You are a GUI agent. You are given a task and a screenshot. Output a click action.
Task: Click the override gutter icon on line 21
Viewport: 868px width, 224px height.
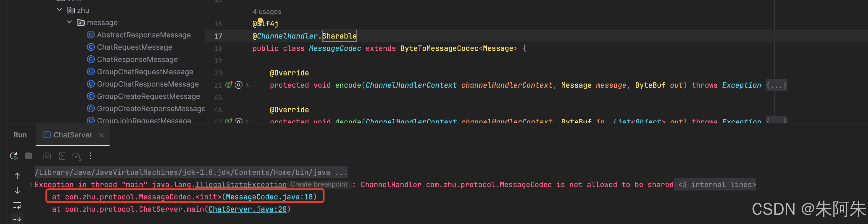pyautogui.click(x=229, y=85)
